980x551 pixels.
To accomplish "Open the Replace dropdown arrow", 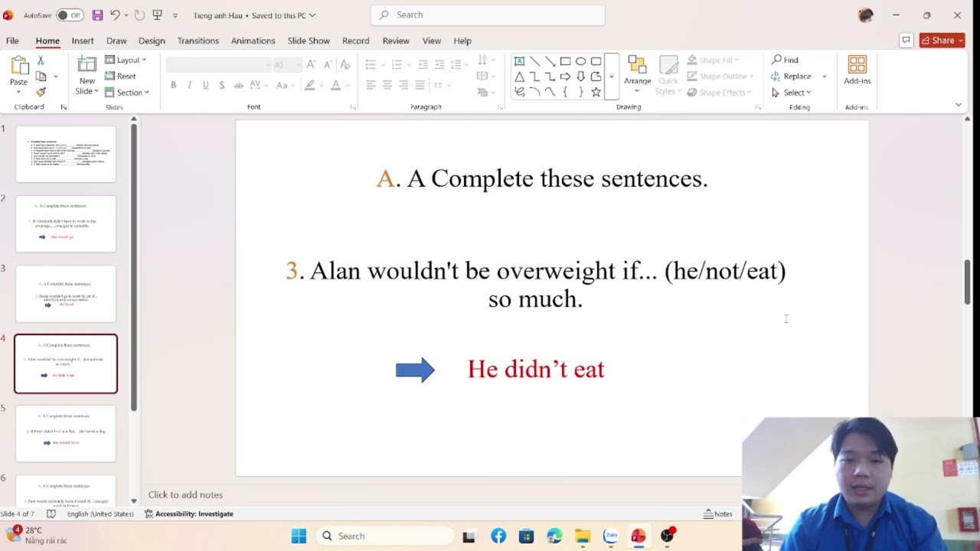I will (825, 77).
